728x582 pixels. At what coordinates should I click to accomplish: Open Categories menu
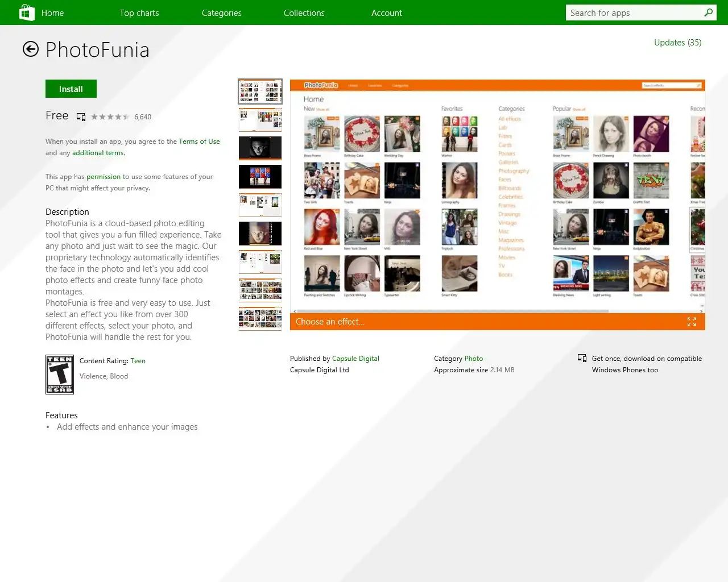coord(222,13)
